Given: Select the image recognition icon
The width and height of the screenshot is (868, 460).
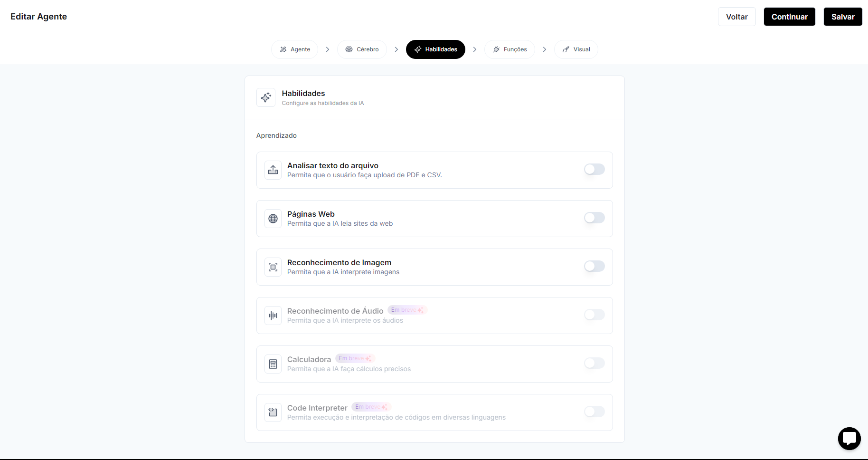Looking at the screenshot, I should tap(273, 267).
